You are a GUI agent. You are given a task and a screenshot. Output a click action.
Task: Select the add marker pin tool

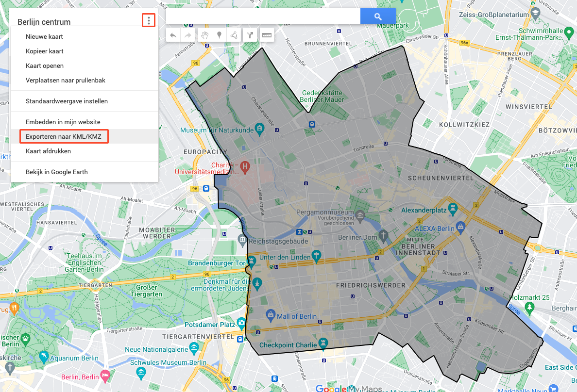pos(220,35)
